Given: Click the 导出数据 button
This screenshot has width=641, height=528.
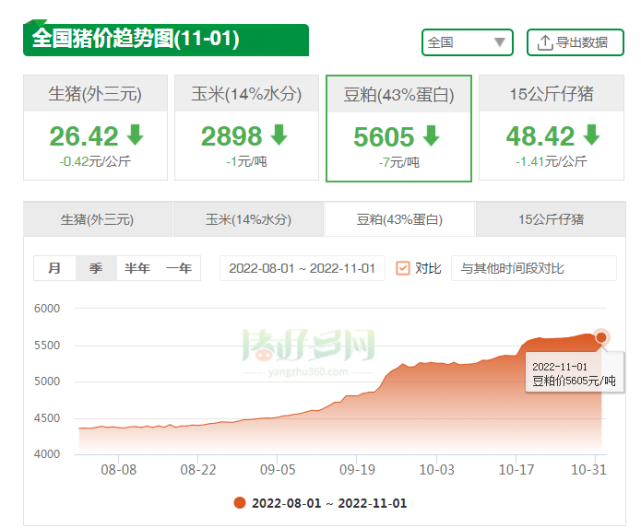Looking at the screenshot, I should pyautogui.click(x=575, y=42).
